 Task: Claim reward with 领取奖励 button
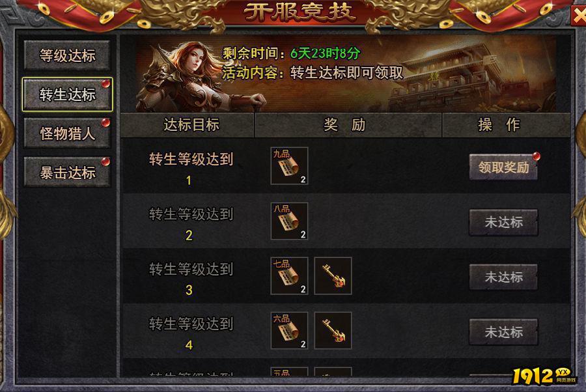click(x=503, y=167)
